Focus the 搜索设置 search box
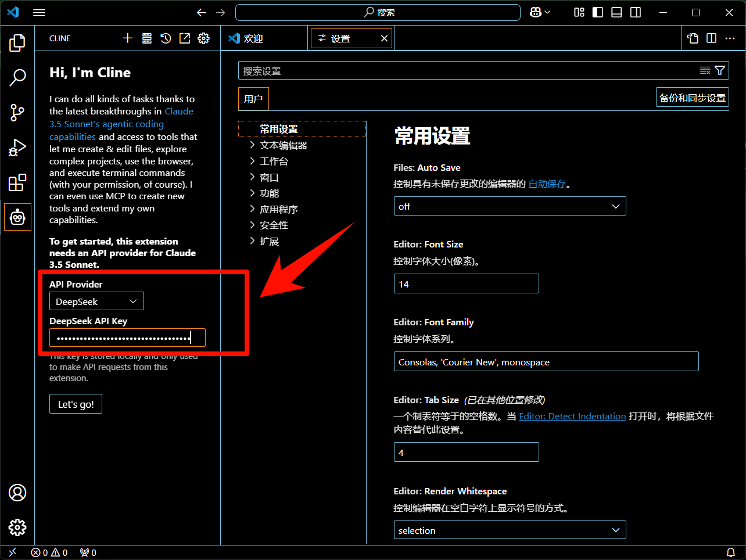Image resolution: width=746 pixels, height=560 pixels. [483, 70]
